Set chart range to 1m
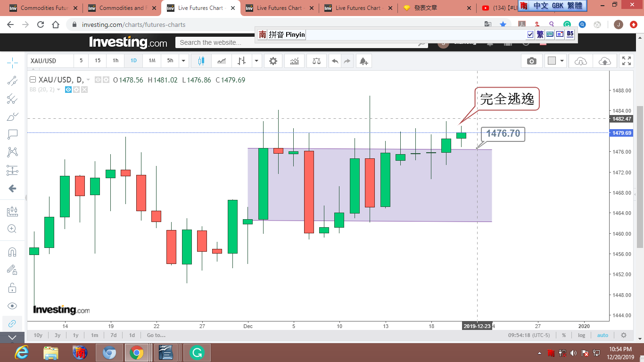The image size is (644, 362). pos(95,335)
